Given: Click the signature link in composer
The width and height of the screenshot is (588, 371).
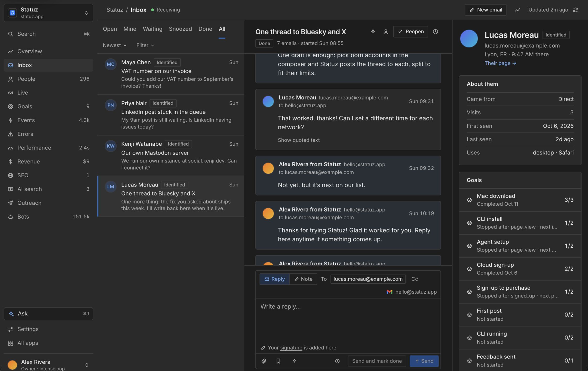Looking at the screenshot, I should click(291, 348).
